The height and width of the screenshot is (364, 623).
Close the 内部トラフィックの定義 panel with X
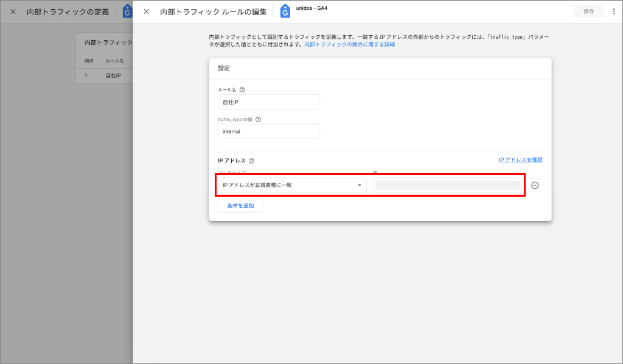(x=12, y=10)
